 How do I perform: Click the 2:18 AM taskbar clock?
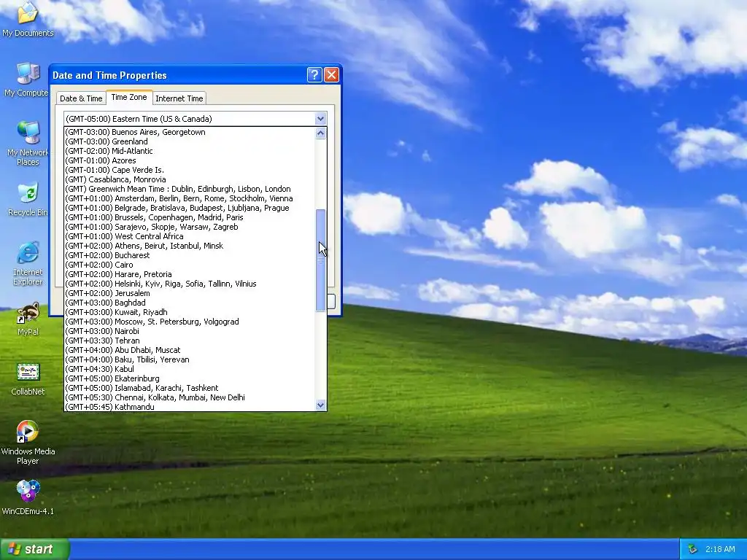click(x=720, y=550)
